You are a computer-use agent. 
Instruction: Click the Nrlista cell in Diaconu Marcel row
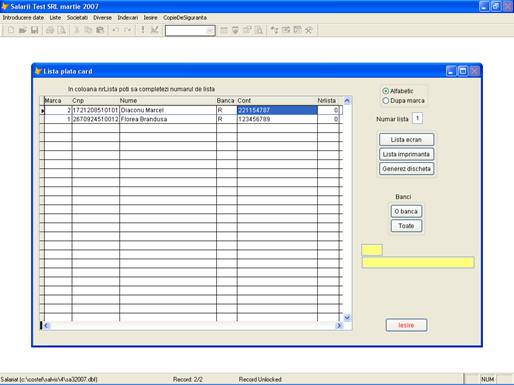(x=328, y=110)
